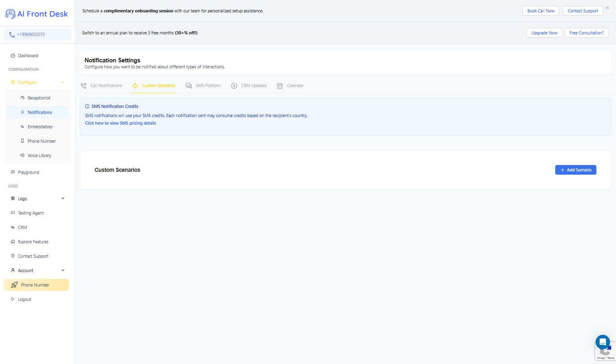Click the SMS Notification Credits info icon
Viewport: 616px width, 364px height.
tap(87, 107)
